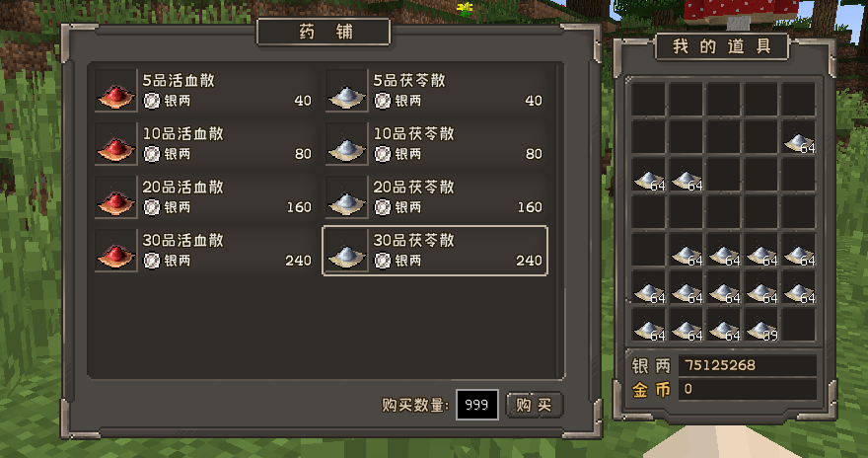868x458 pixels.
Task: Select the 10品茯苓散 white powder icon
Action: [x=346, y=144]
